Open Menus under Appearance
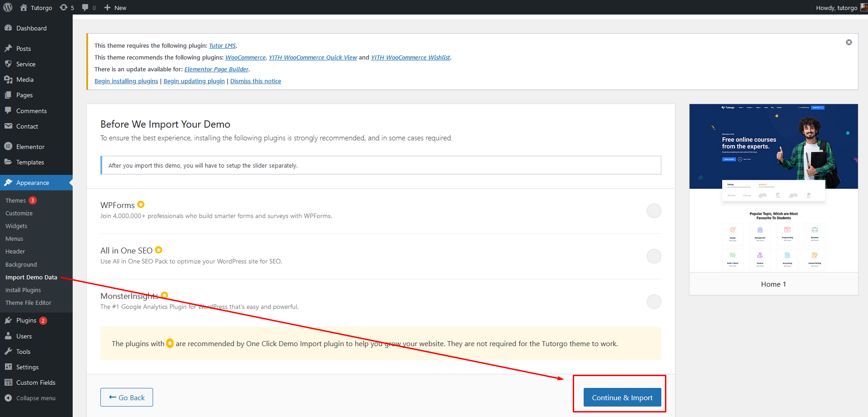The image size is (868, 417). (14, 238)
